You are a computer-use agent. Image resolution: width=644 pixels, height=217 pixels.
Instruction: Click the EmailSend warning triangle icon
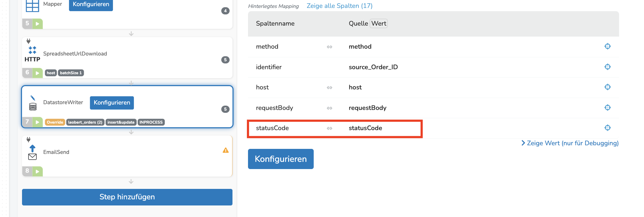(x=226, y=150)
